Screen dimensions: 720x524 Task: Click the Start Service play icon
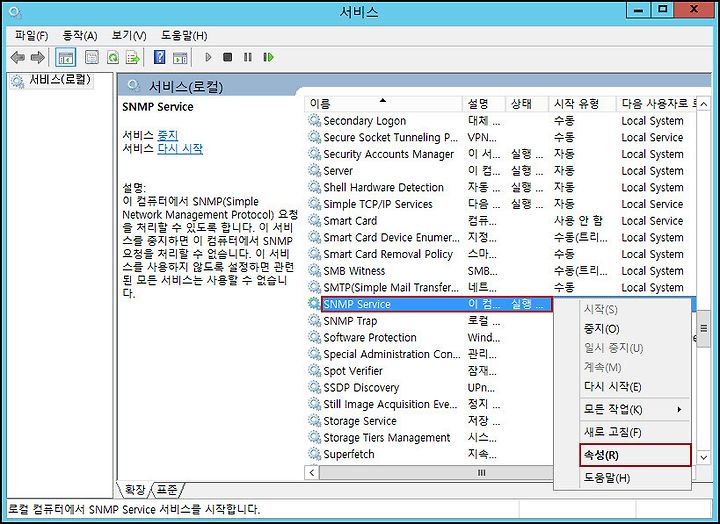208,57
